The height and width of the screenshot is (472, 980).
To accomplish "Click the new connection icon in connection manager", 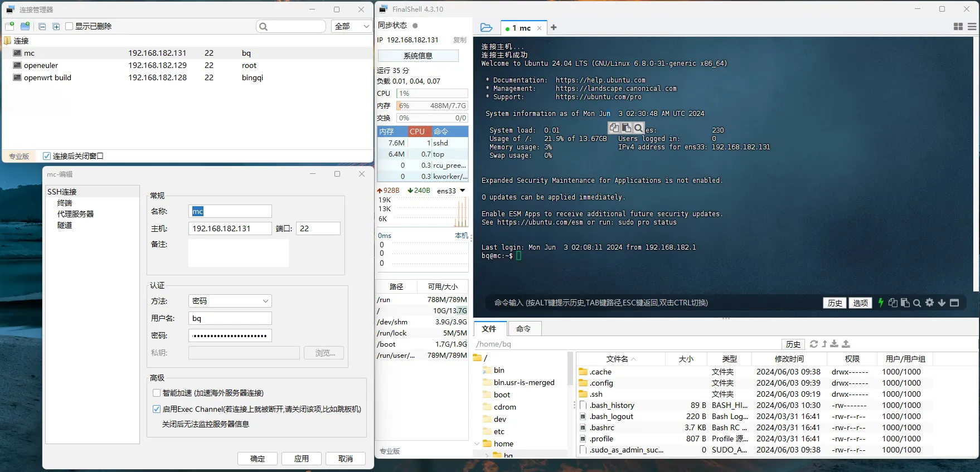I will (9, 26).
